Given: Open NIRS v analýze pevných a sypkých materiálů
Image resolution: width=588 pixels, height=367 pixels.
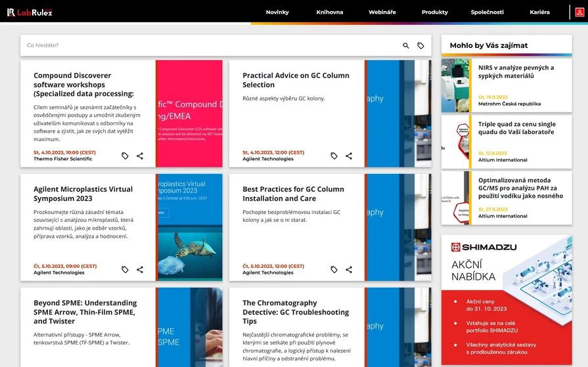Looking at the screenshot, I should [516, 72].
